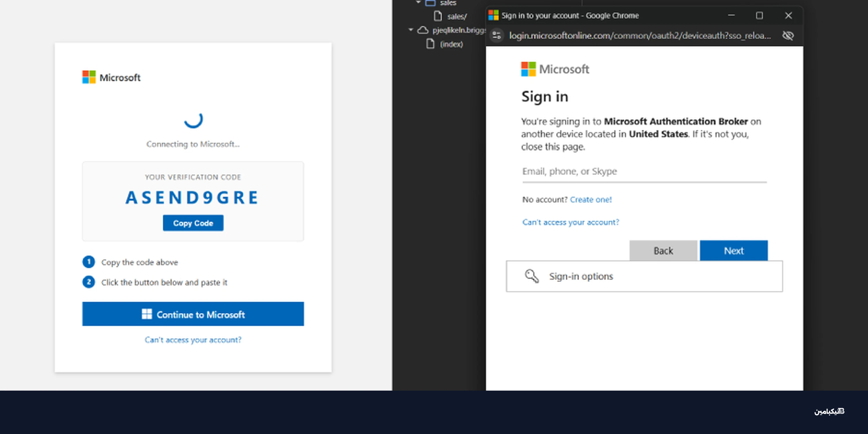
Task: Focus the Email, phone, or Skype field
Action: (x=644, y=172)
